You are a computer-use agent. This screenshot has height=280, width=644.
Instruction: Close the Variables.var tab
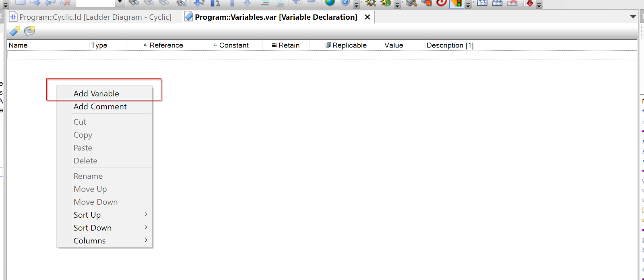tap(367, 17)
